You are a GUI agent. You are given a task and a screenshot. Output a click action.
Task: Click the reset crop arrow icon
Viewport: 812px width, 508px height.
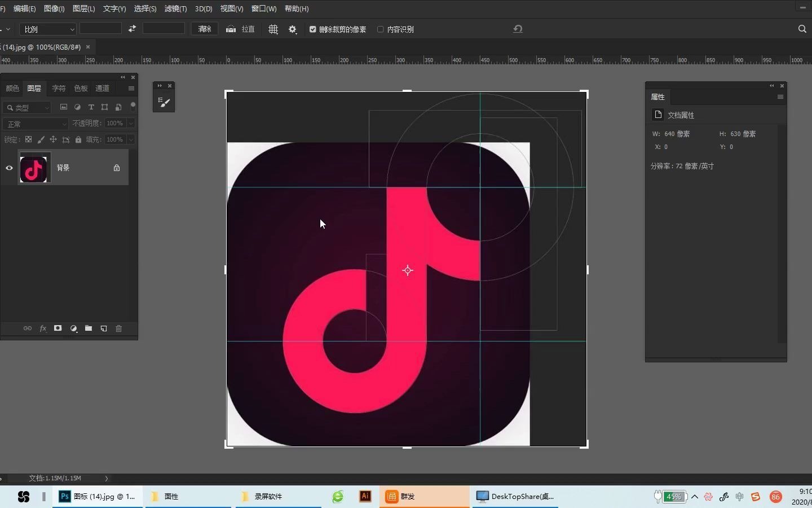[518, 29]
